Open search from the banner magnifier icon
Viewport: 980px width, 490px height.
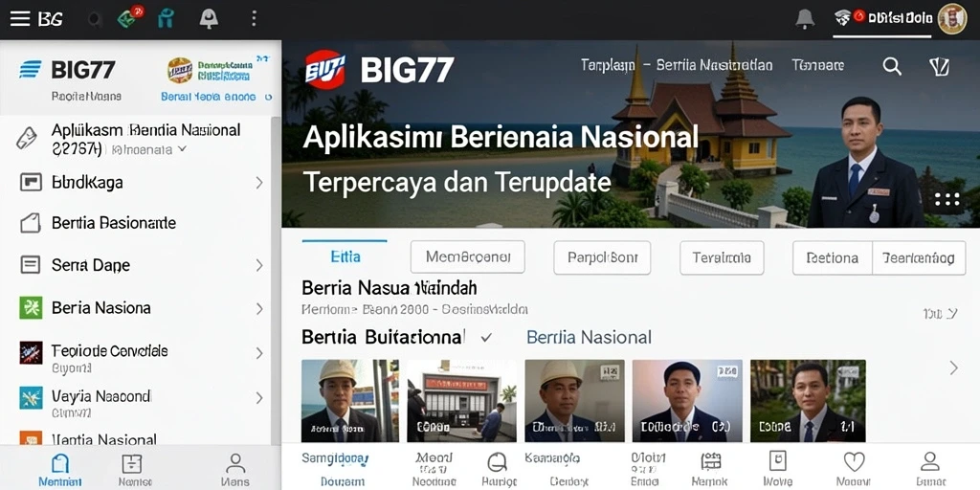tap(892, 66)
